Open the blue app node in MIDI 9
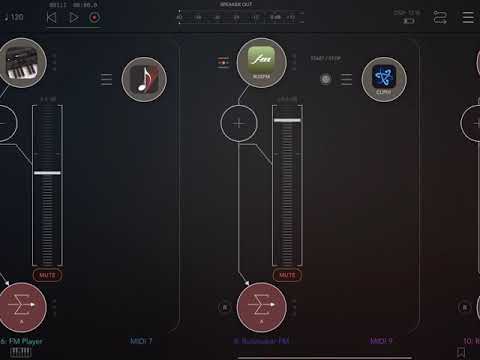Viewport: 480px width, 360px height. pos(384,79)
